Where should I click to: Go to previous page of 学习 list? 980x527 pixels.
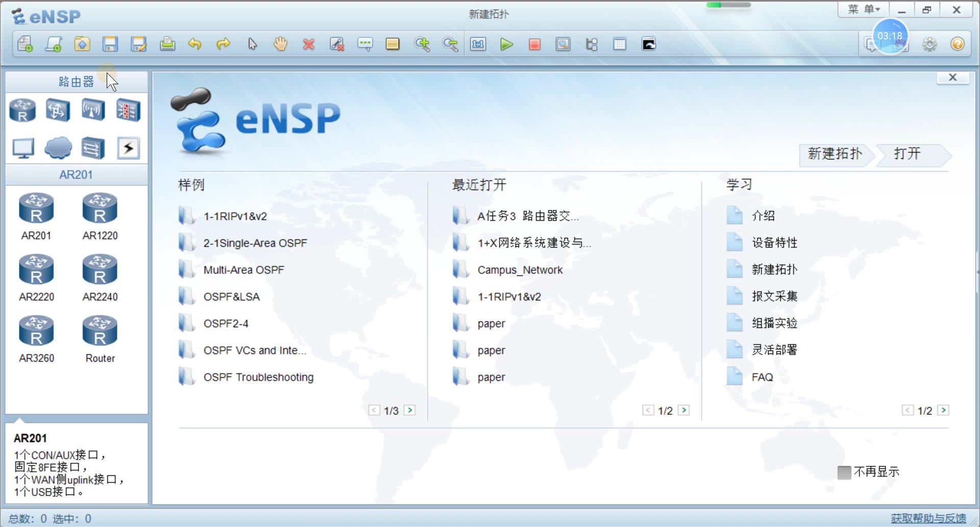click(x=908, y=410)
